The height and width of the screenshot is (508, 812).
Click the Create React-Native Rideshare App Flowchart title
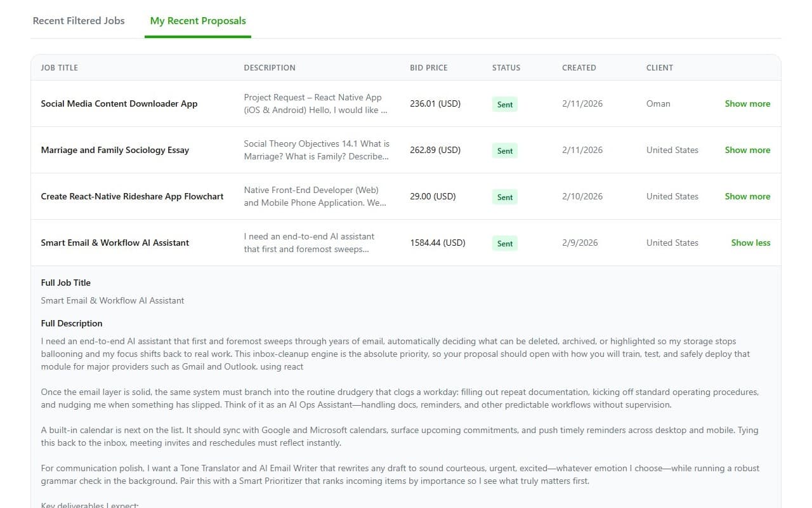(132, 196)
